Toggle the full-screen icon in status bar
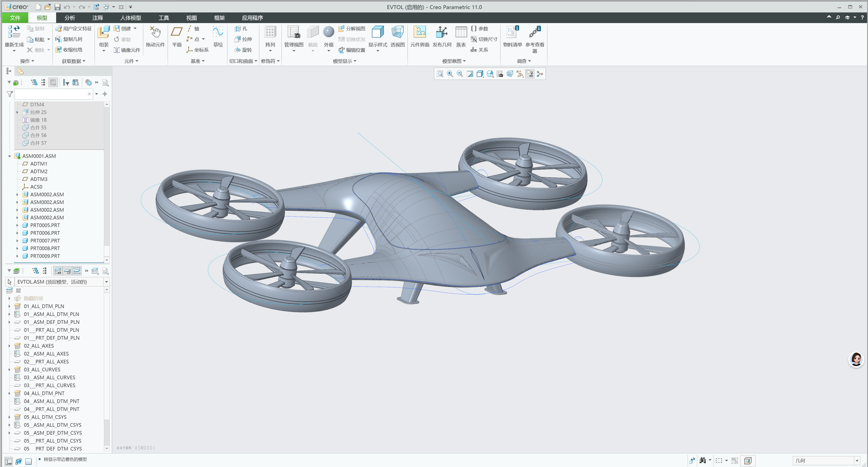The height and width of the screenshot is (467, 868). click(x=29, y=462)
